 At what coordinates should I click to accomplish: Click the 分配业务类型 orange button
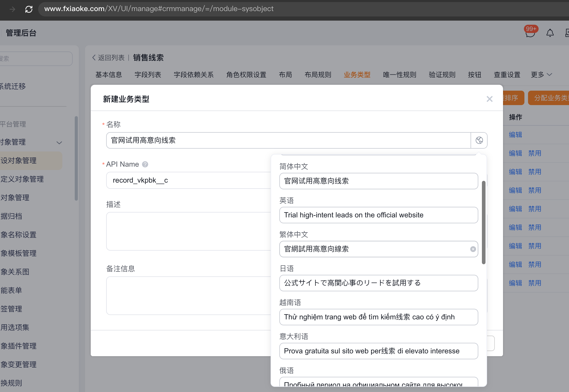coord(548,98)
